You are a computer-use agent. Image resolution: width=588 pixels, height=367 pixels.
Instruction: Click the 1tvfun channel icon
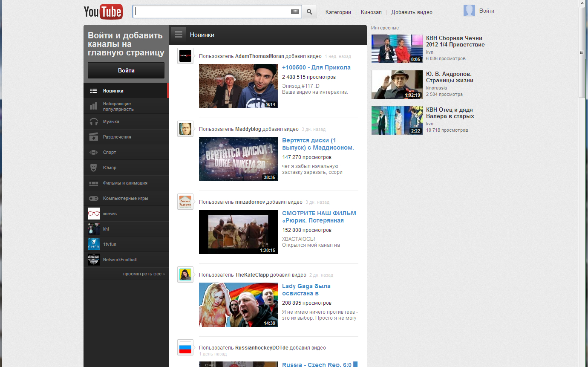(x=94, y=244)
